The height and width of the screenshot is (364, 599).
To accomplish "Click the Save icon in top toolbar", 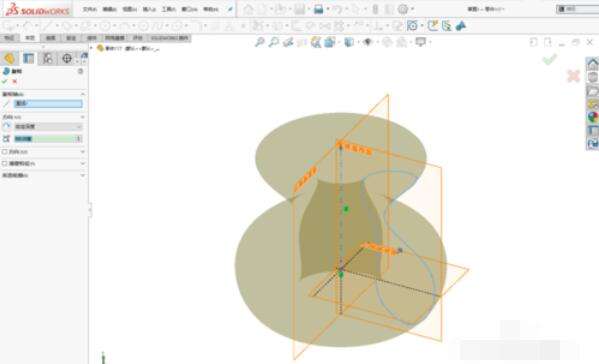I will click(x=299, y=9).
